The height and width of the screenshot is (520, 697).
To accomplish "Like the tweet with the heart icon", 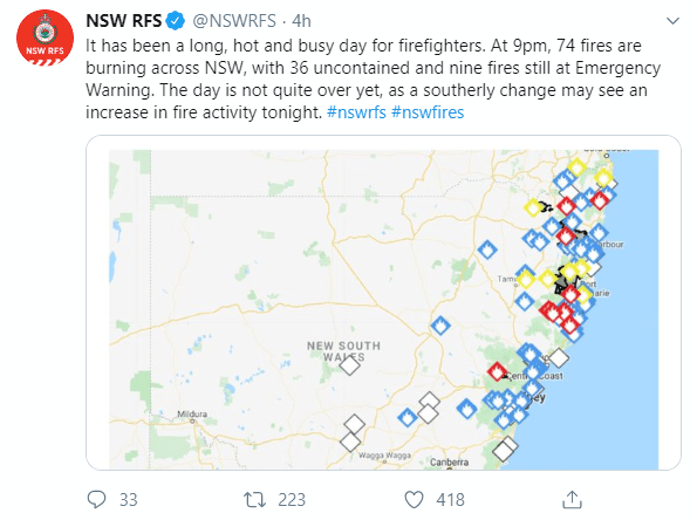I will pyautogui.click(x=414, y=498).
